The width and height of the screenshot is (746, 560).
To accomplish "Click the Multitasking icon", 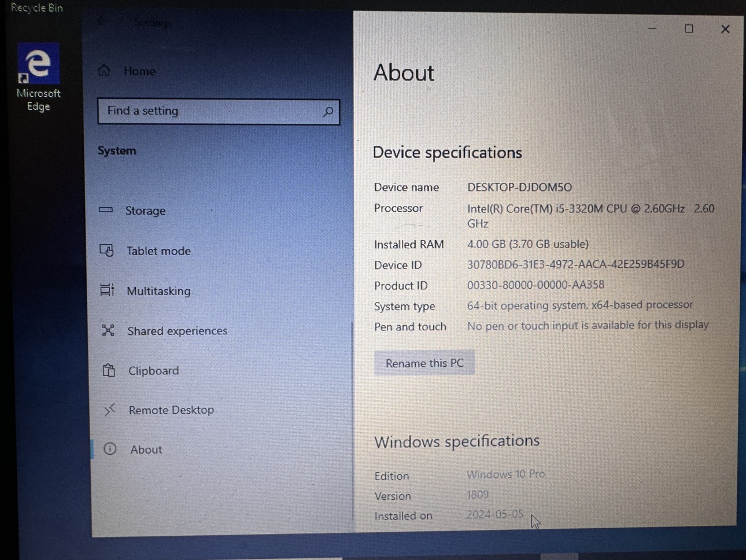I will click(107, 290).
